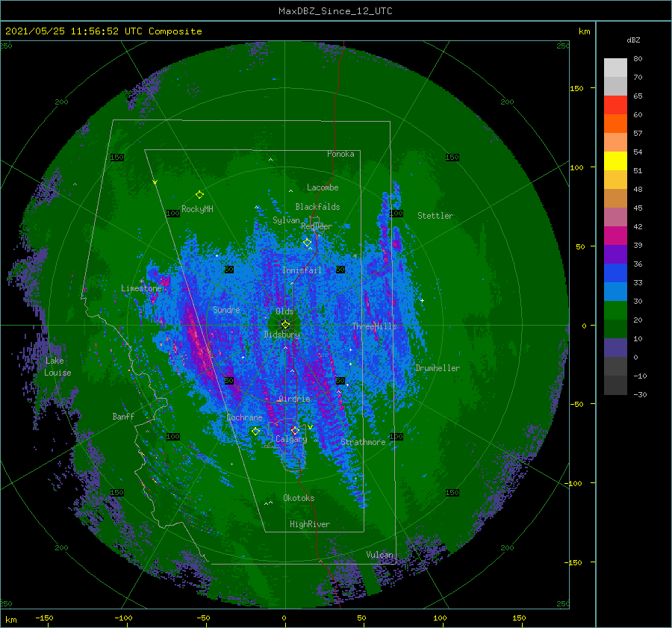The height and width of the screenshot is (628, 672).
Task: Click the white plus marker east of ThreeHills
Action: [422, 300]
